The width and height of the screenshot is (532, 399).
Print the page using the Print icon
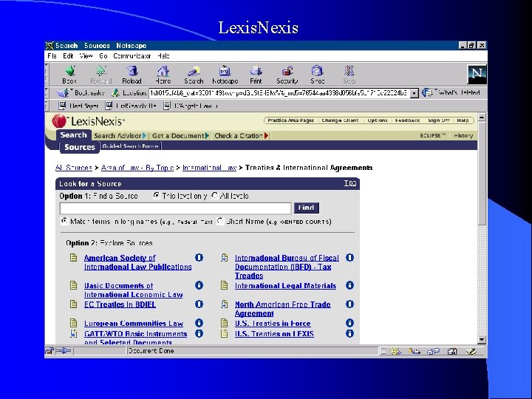pyautogui.click(x=256, y=75)
